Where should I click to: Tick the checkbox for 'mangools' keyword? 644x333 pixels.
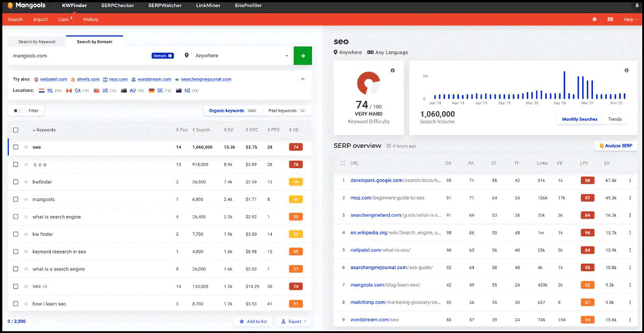coord(15,200)
